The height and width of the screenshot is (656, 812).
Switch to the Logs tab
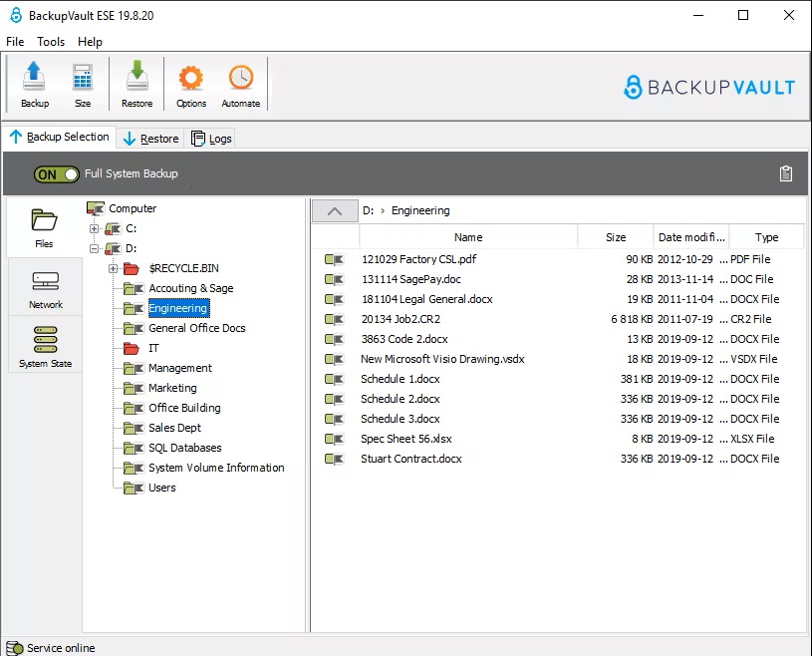click(x=211, y=139)
